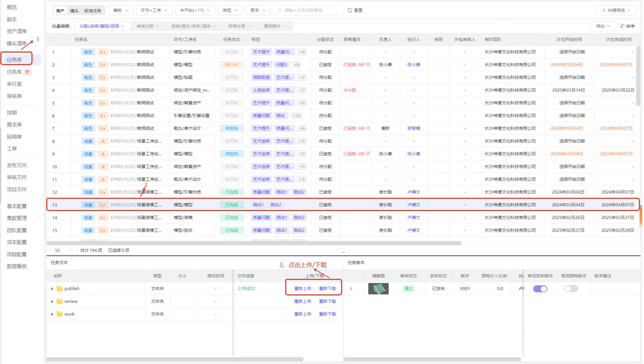Screen dimensions: 644x364
Task: Switch to the 镜头 tab
Action: coord(74,11)
